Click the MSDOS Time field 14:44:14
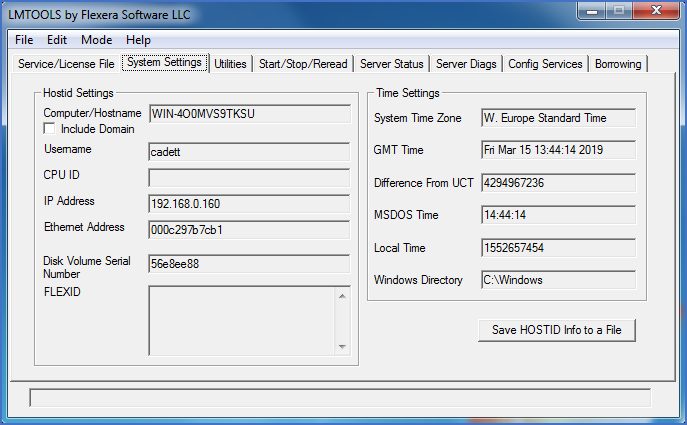Screen dimensions: 687x425 (558, 215)
